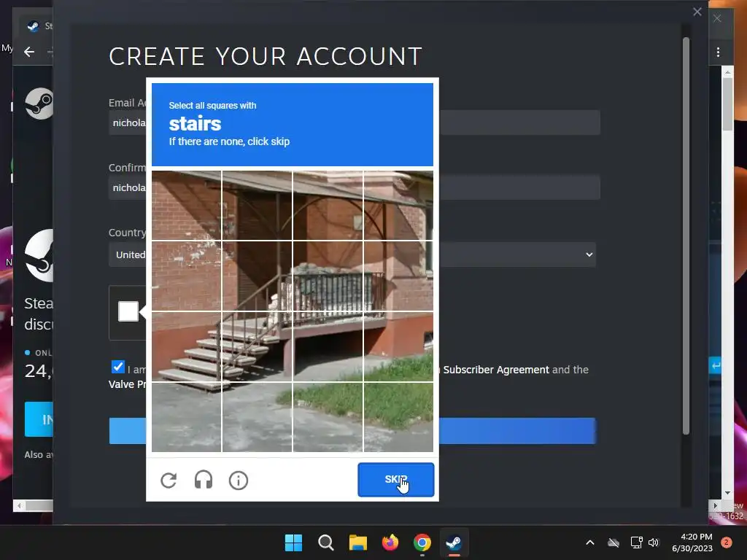
Task: Select the top-left brick wall captcha tile
Action: coord(186,205)
